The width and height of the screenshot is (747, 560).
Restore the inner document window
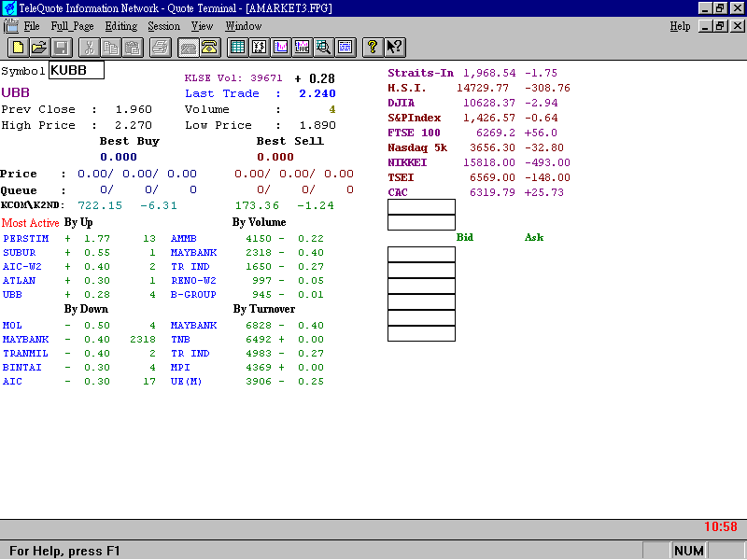point(720,26)
